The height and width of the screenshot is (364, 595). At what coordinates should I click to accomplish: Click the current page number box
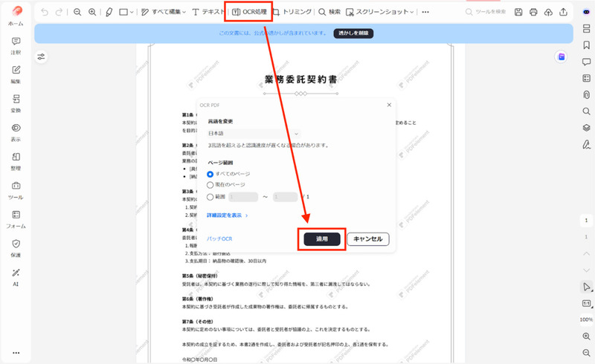[586, 221]
